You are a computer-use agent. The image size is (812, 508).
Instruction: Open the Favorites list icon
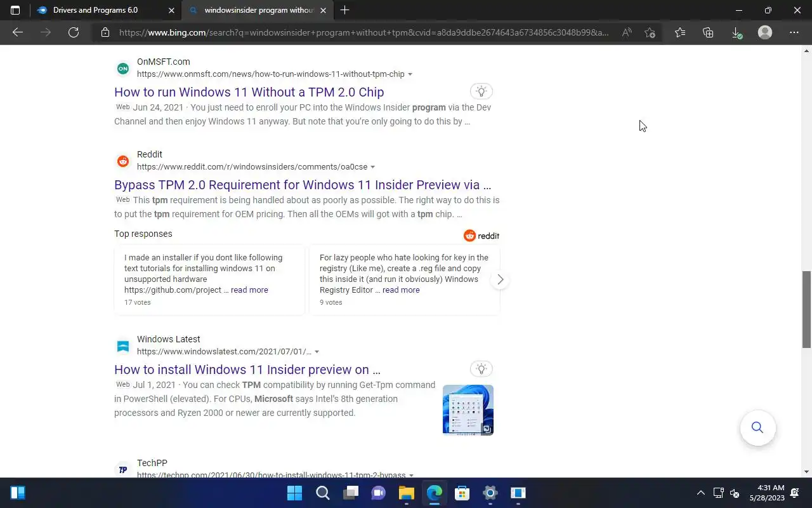pyautogui.click(x=680, y=32)
